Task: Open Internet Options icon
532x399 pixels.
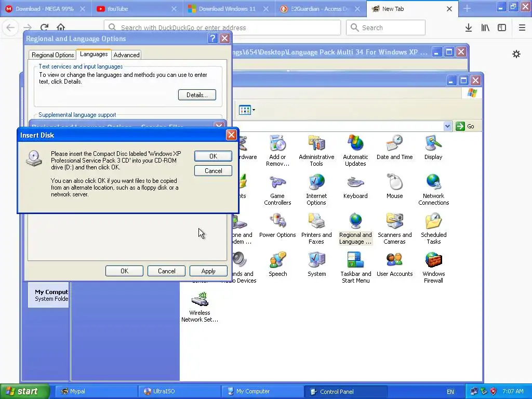Action: pos(316,190)
